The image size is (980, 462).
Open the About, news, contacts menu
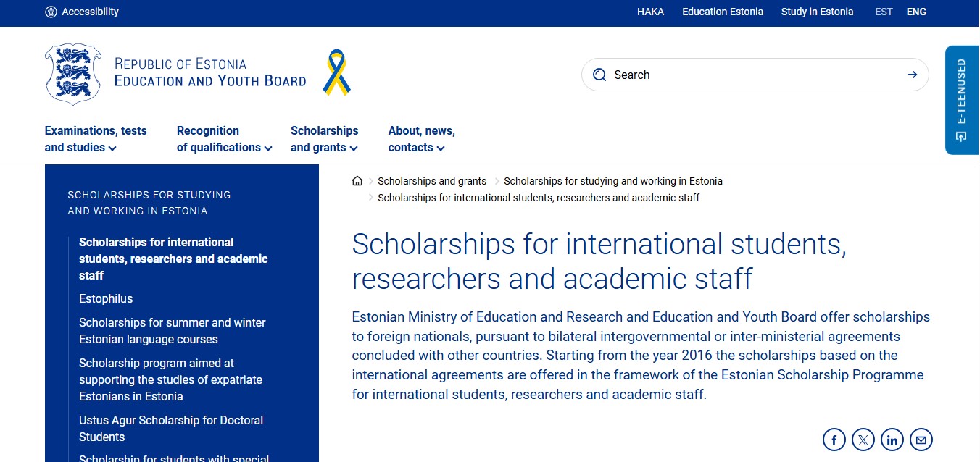click(x=421, y=139)
